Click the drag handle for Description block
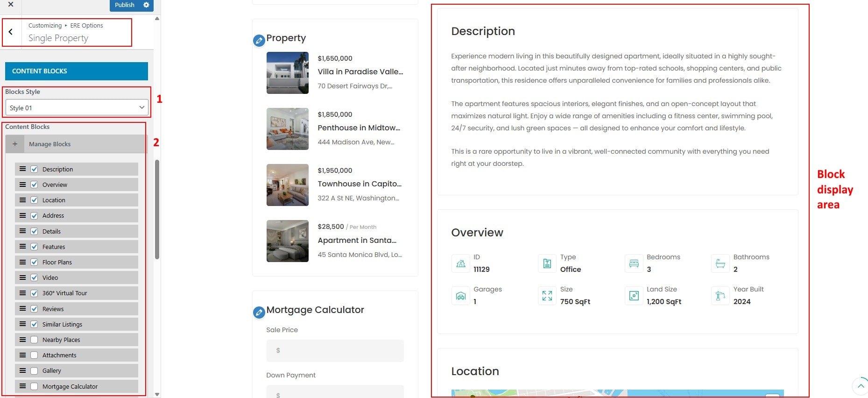Screen dimensions: 868x398 click(x=22, y=169)
